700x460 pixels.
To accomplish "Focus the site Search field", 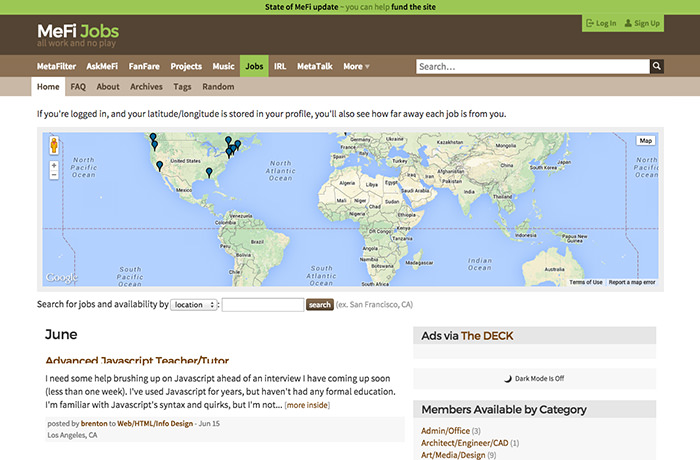I will click(533, 66).
